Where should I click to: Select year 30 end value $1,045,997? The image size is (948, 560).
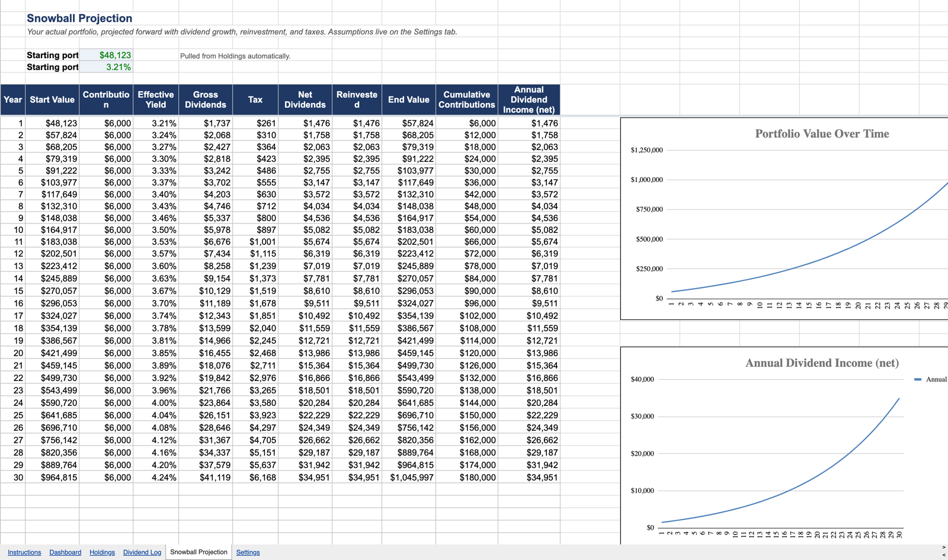coord(409,477)
